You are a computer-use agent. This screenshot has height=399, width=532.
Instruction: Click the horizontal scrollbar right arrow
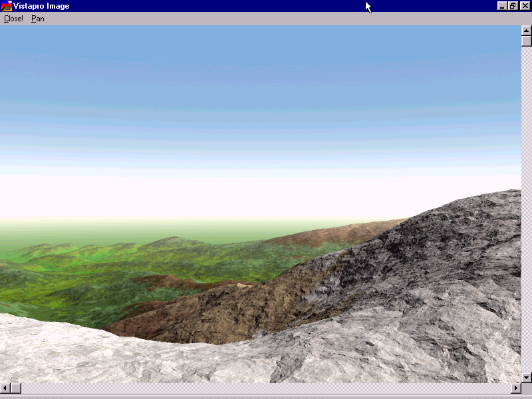point(516,388)
